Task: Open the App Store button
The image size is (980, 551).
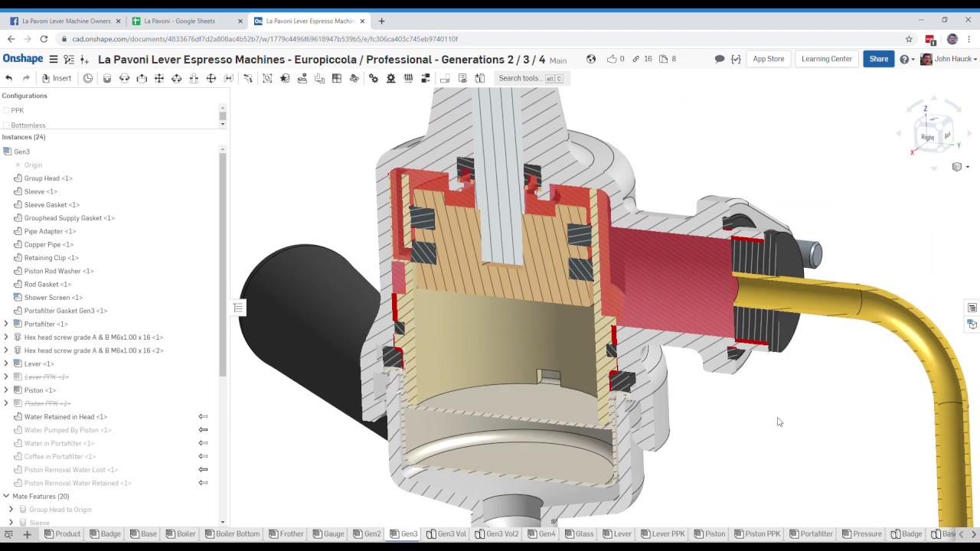Action: click(769, 59)
